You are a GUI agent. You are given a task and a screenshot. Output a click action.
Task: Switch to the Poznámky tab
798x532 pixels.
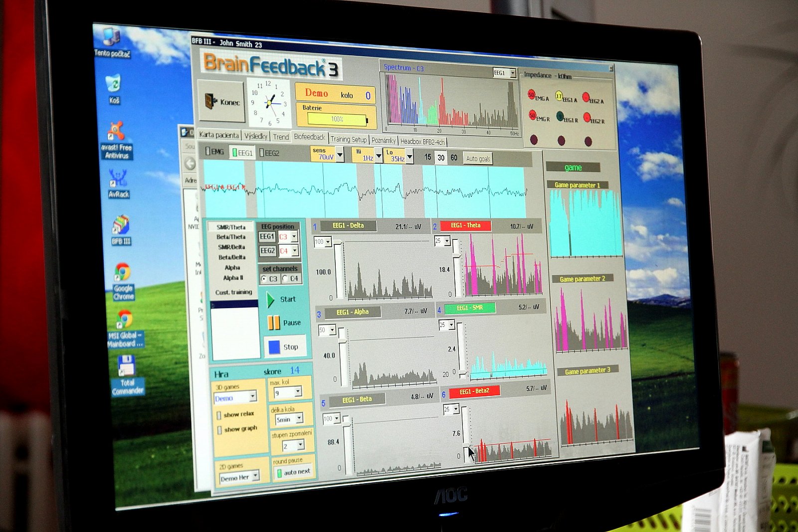click(x=384, y=141)
